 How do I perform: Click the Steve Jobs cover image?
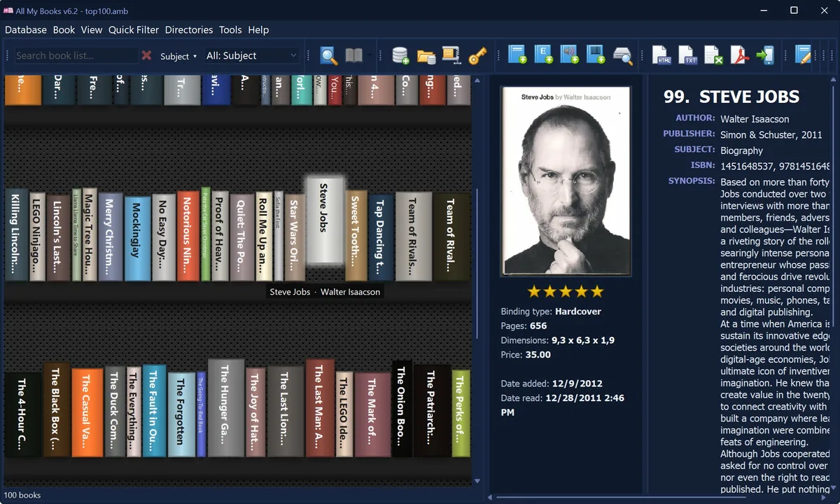coord(566,181)
